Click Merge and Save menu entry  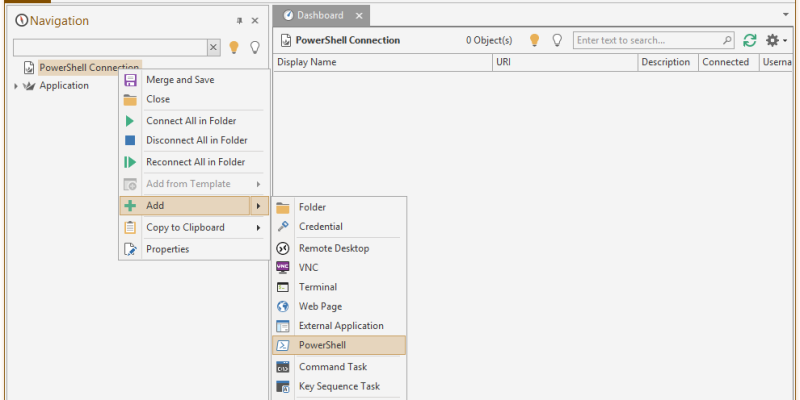[180, 80]
